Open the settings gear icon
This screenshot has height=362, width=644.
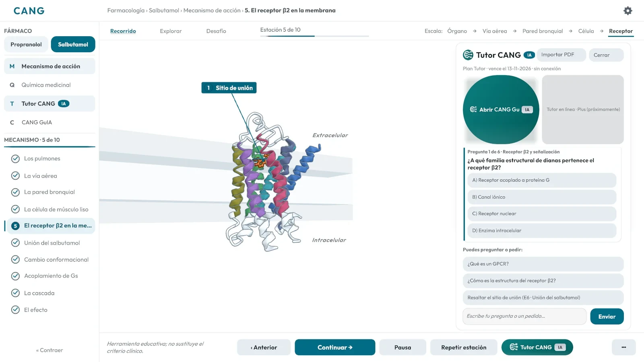point(627,11)
